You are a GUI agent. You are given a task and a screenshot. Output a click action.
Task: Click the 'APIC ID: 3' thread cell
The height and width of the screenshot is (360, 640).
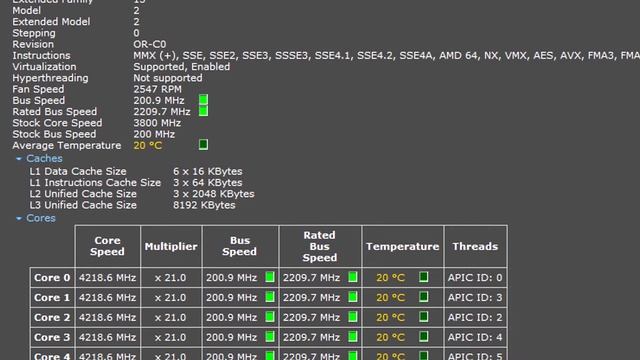[x=476, y=298]
